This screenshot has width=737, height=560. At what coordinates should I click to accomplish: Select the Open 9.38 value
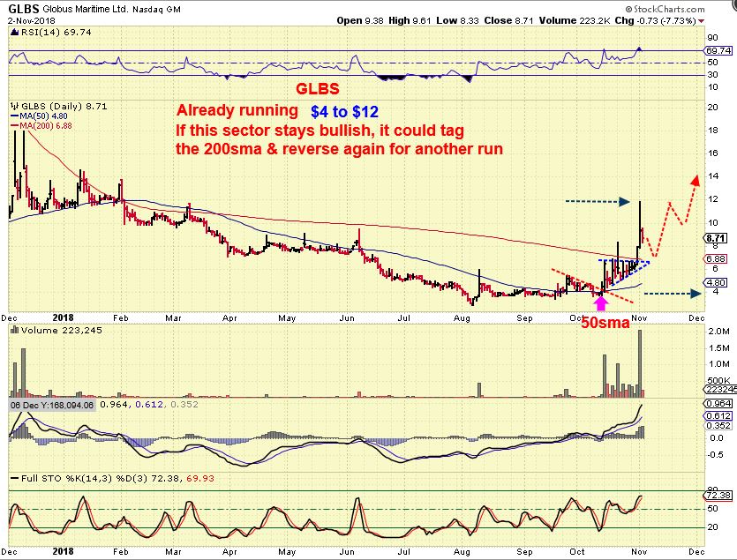(360, 20)
